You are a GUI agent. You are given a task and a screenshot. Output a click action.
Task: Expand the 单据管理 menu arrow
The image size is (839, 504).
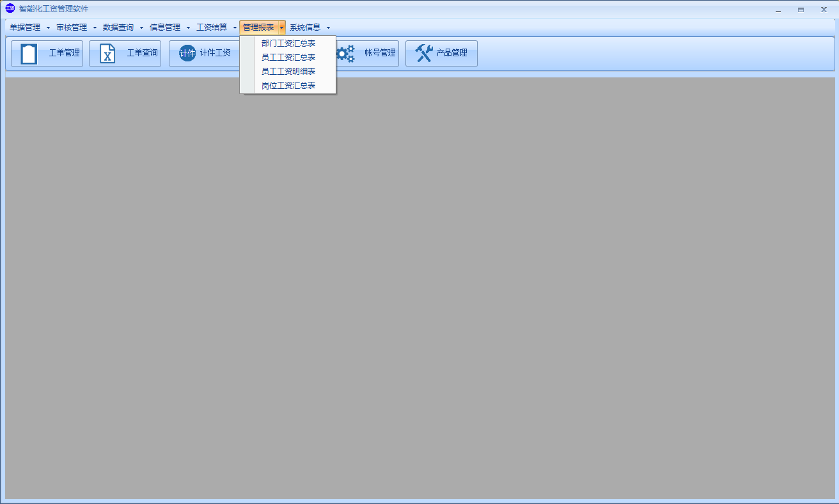click(x=48, y=28)
